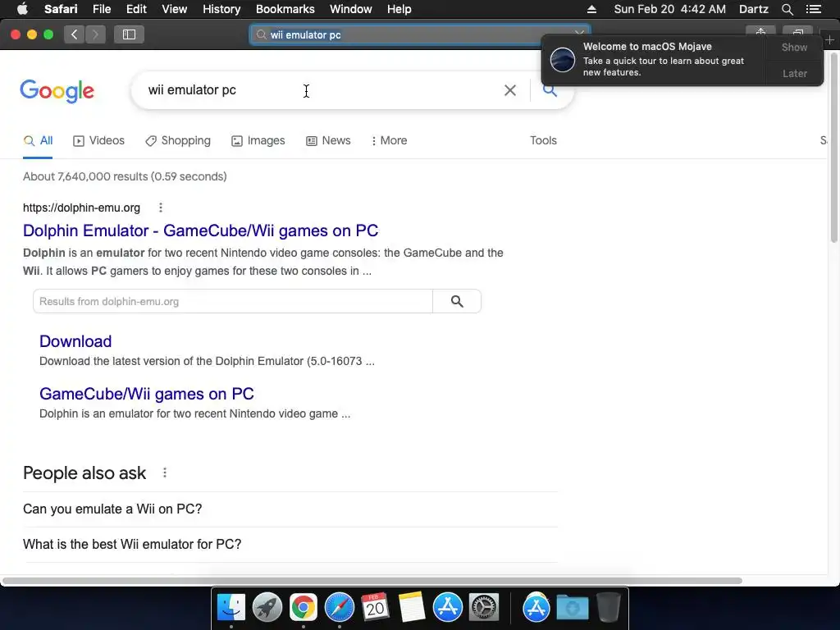Open the Window menu
840x630 pixels.
coord(351,9)
